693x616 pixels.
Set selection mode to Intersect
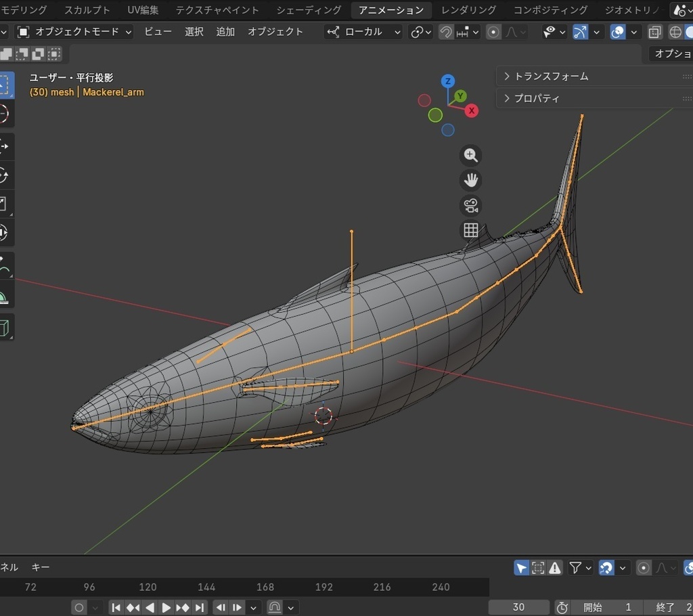pos(54,54)
